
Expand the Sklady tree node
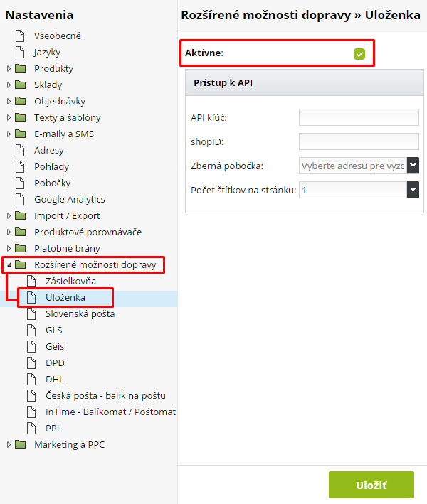pyautogui.click(x=9, y=85)
